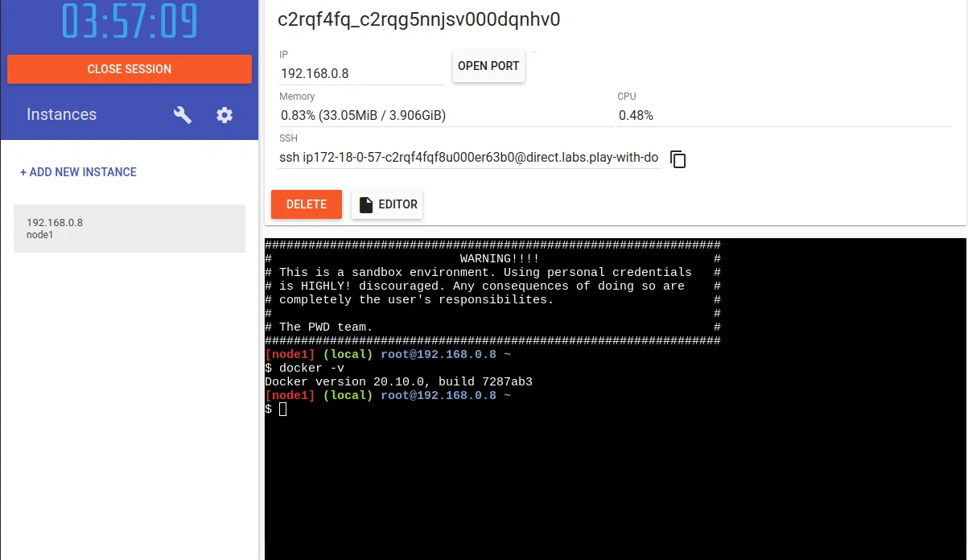Launch the file Editor for node1

[x=387, y=204]
